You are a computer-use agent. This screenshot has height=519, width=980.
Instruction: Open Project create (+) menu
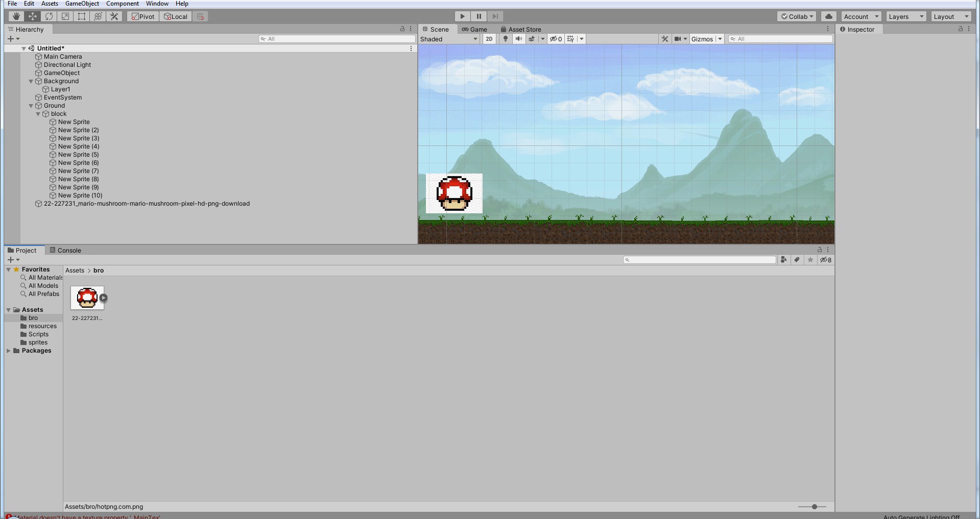13,260
